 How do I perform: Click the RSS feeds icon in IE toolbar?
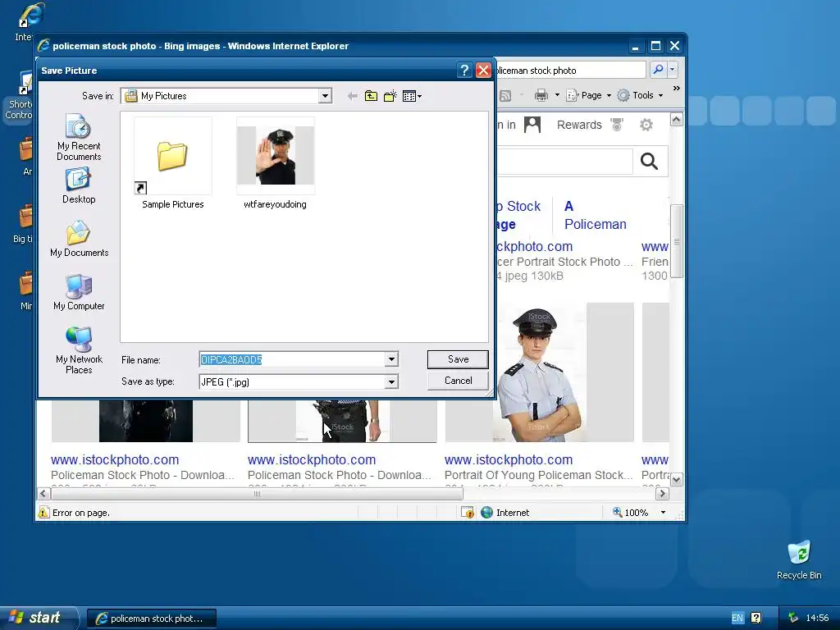505,95
